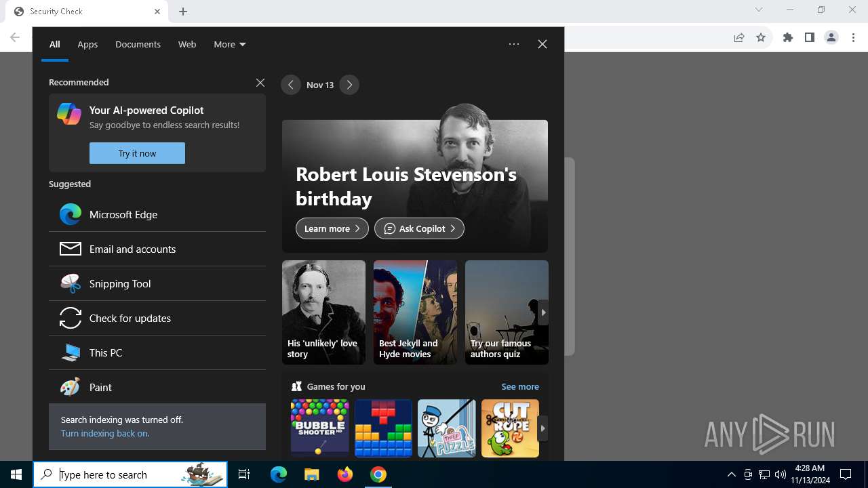Screen dimensions: 868x488
Task: Click the Nov 13 date label
Action: [320, 85]
